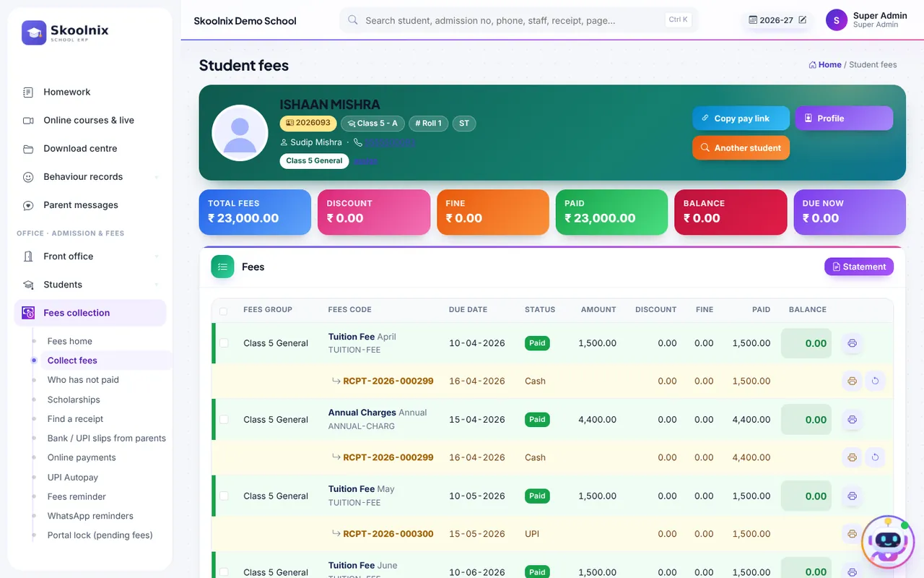Open receipt RCPT-2026-000300 link
This screenshot has width=924, height=578.
[388, 534]
